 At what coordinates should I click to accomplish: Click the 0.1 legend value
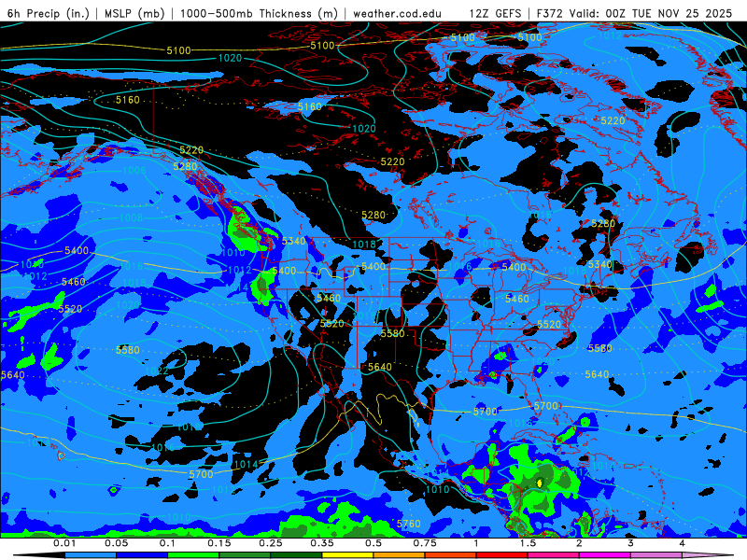pos(168,543)
